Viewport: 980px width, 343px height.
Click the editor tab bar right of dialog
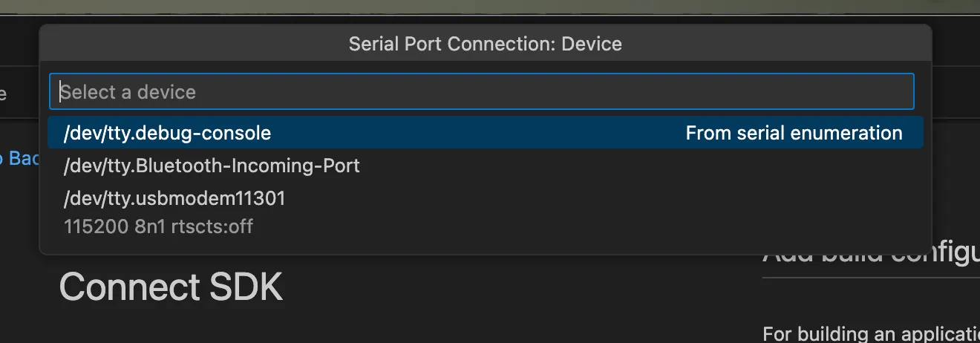pyautogui.click(x=956, y=94)
